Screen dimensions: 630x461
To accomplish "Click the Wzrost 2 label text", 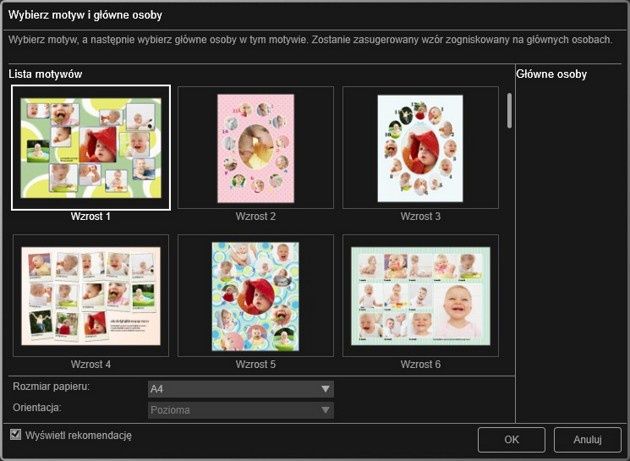I will [x=256, y=217].
